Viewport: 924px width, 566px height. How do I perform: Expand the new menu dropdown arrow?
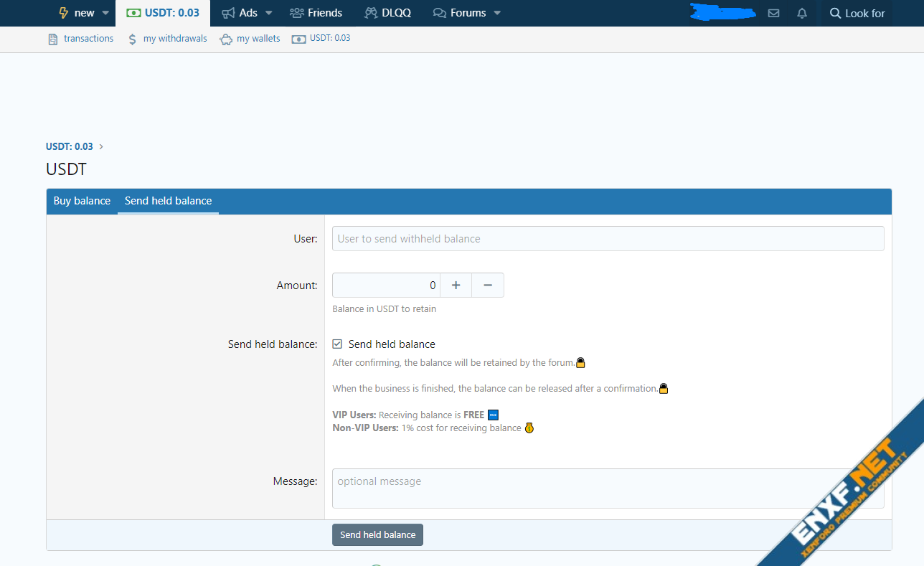click(x=105, y=13)
